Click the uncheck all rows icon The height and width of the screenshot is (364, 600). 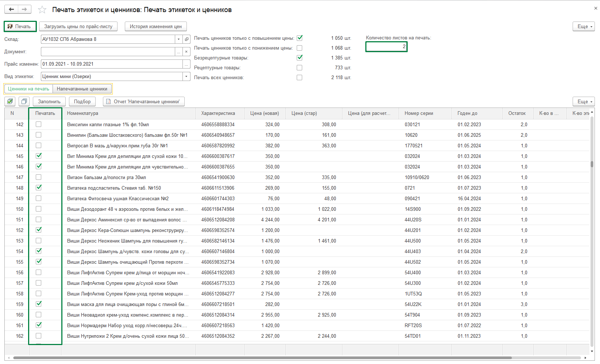[24, 101]
